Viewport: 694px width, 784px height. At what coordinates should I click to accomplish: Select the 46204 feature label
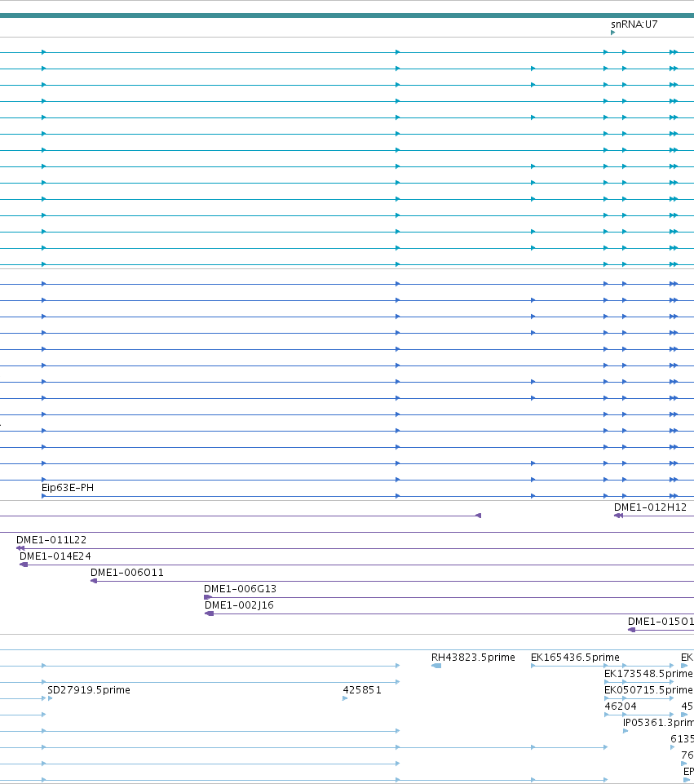(621, 706)
